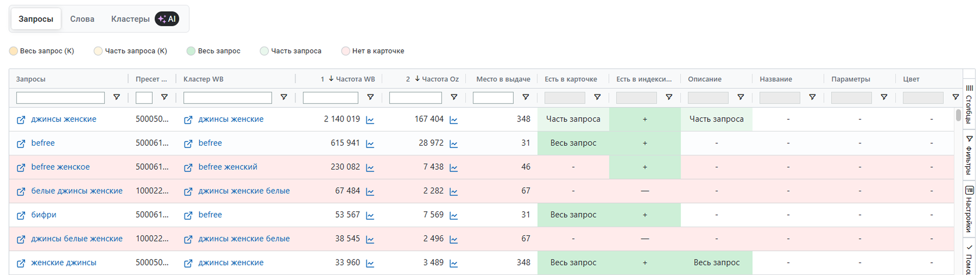The width and height of the screenshot is (980, 275).
Task: Open filter menu for Описание column
Action: 741,98
